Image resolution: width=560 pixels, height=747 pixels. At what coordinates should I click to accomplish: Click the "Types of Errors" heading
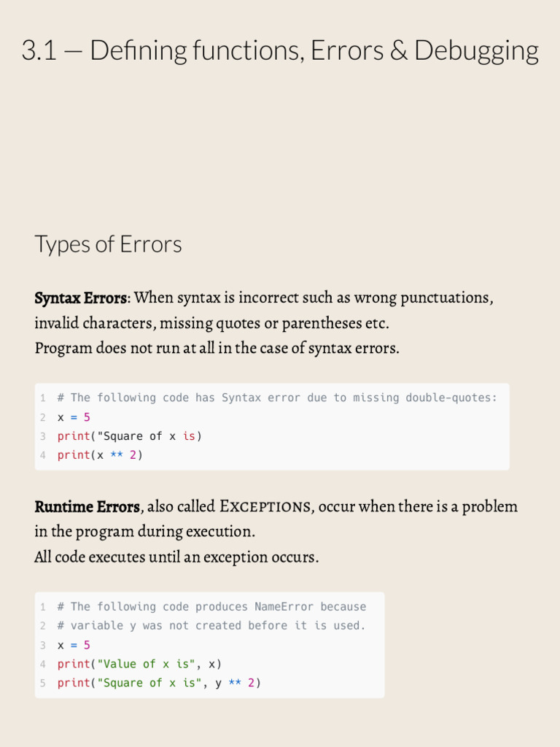click(x=108, y=244)
